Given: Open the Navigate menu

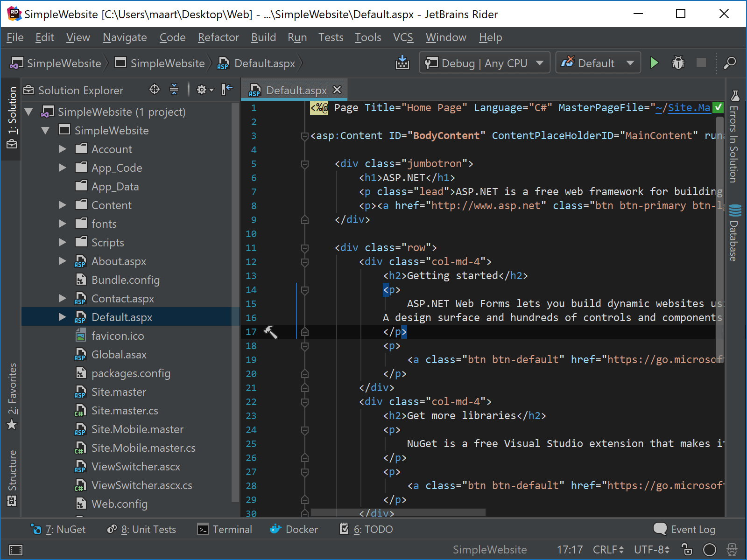Looking at the screenshot, I should (x=125, y=37).
